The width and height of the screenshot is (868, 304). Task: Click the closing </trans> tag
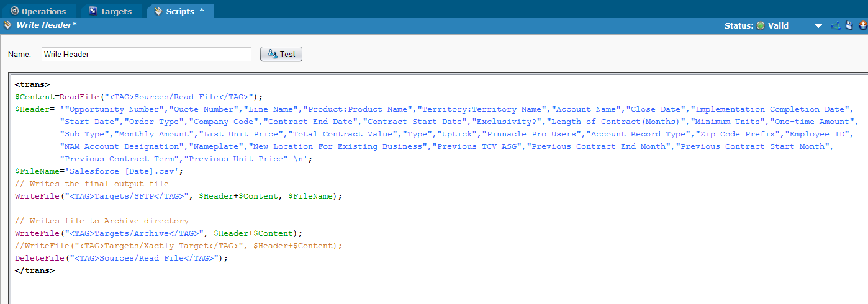click(35, 270)
